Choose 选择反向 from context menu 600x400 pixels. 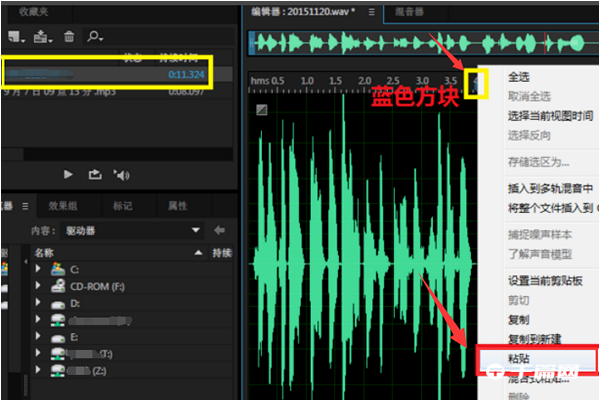tap(529, 135)
